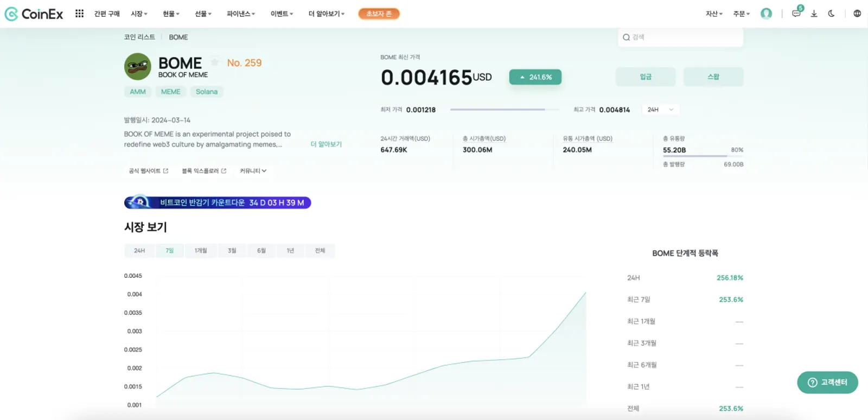The image size is (868, 420).
Task: Click the 647.69K 24-hour volume value
Action: pyautogui.click(x=394, y=150)
